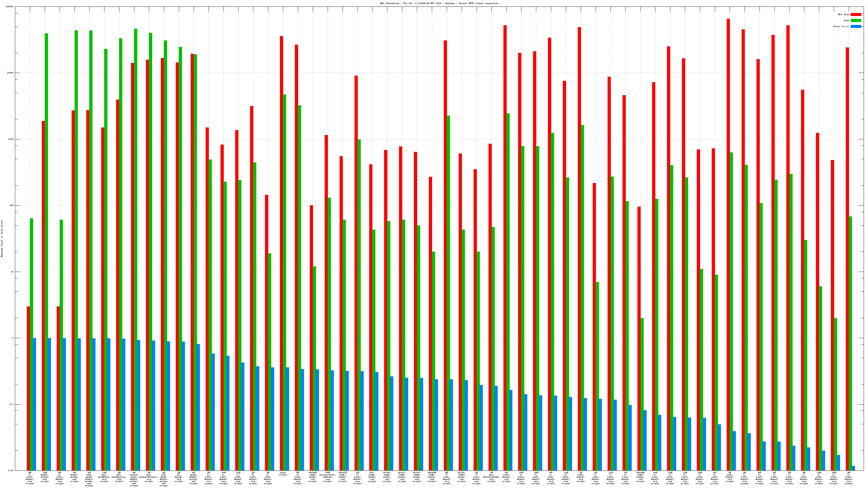Click the ubl.unsubscore.com x-axis label
The image size is (868, 488).
tap(119, 477)
